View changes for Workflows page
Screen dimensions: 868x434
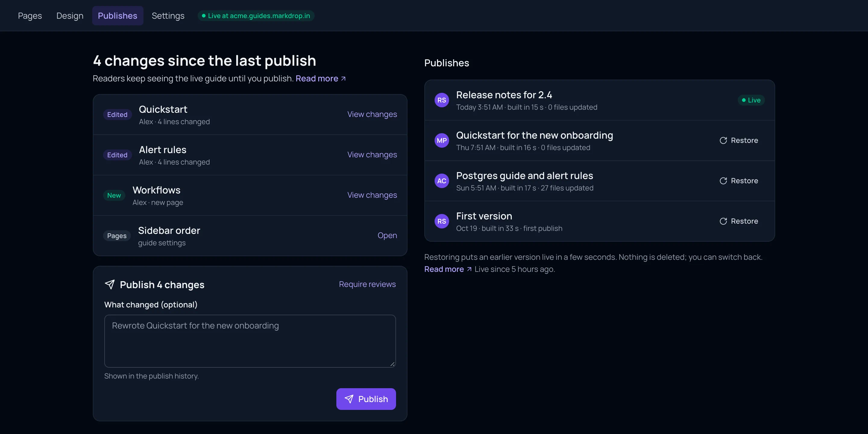pos(372,195)
